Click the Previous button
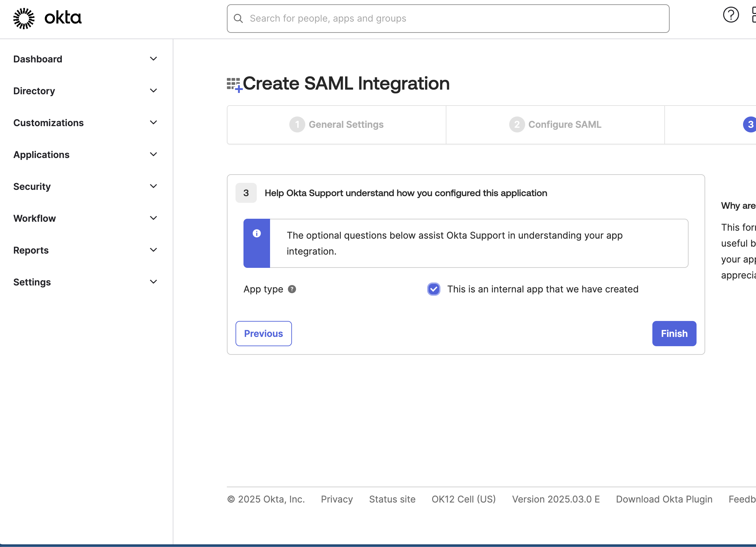Image resolution: width=756 pixels, height=547 pixels. click(263, 334)
